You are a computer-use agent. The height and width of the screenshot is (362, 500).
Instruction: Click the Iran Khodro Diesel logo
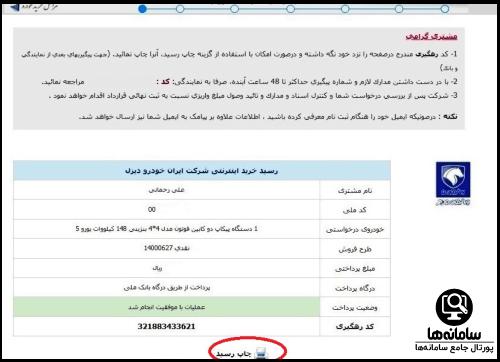453,183
